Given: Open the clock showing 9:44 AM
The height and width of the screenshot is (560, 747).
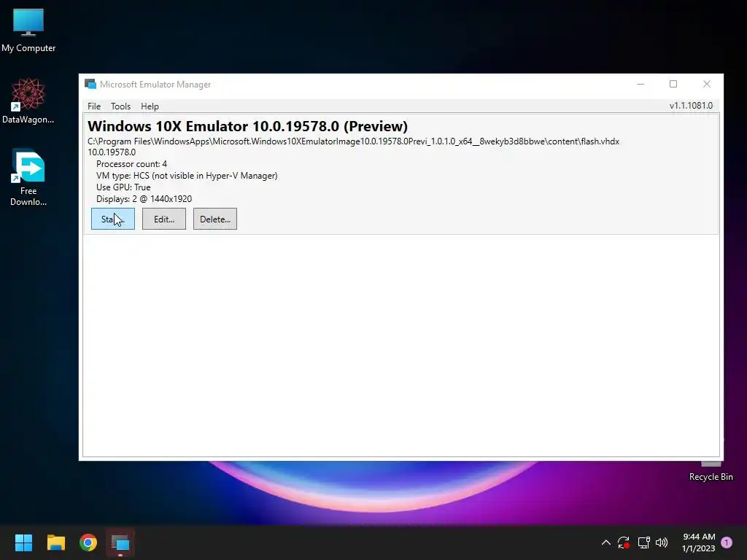Looking at the screenshot, I should pos(698,542).
